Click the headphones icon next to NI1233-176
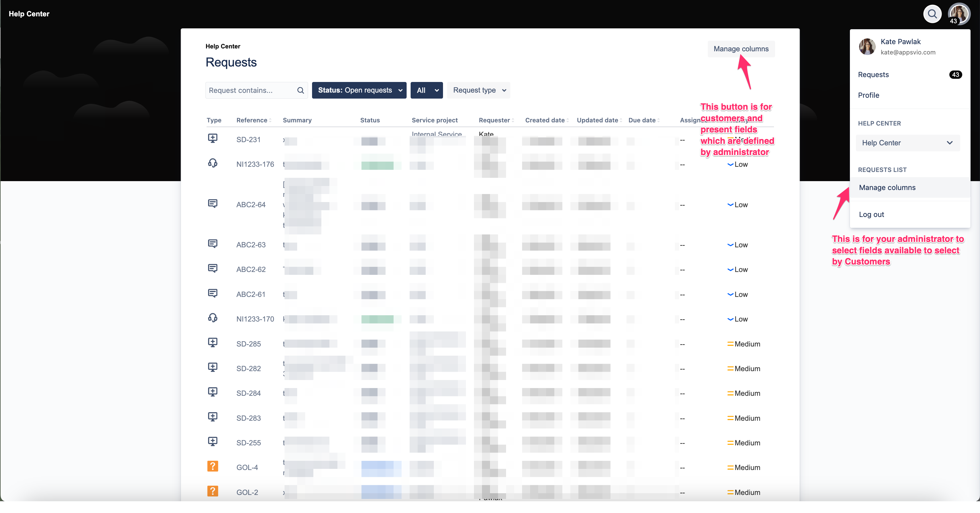The image size is (980, 513). 213,163
